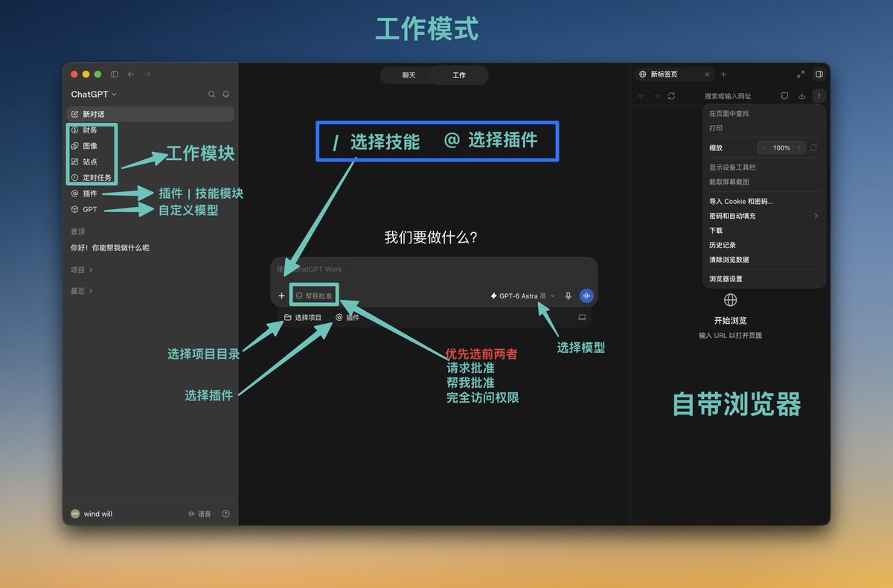
Task: Click the browser forward arrow
Action: coord(656,96)
